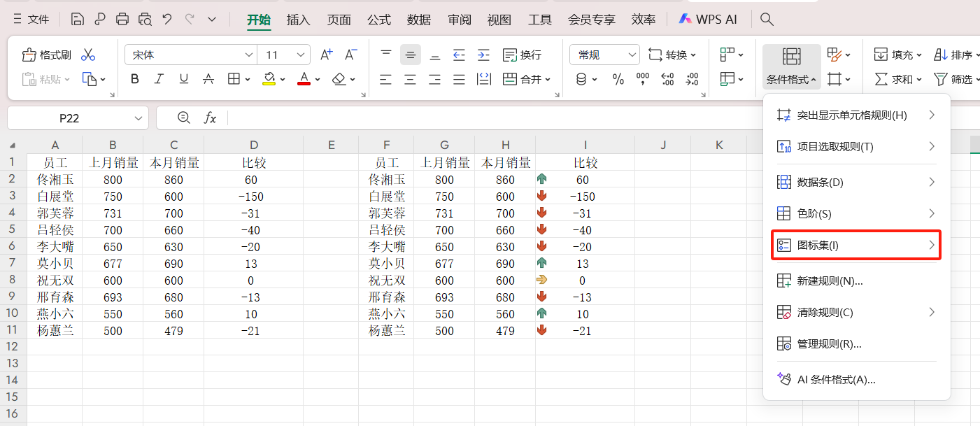Click the increase font size icon
Screen dimensions: 980x426
point(326,54)
